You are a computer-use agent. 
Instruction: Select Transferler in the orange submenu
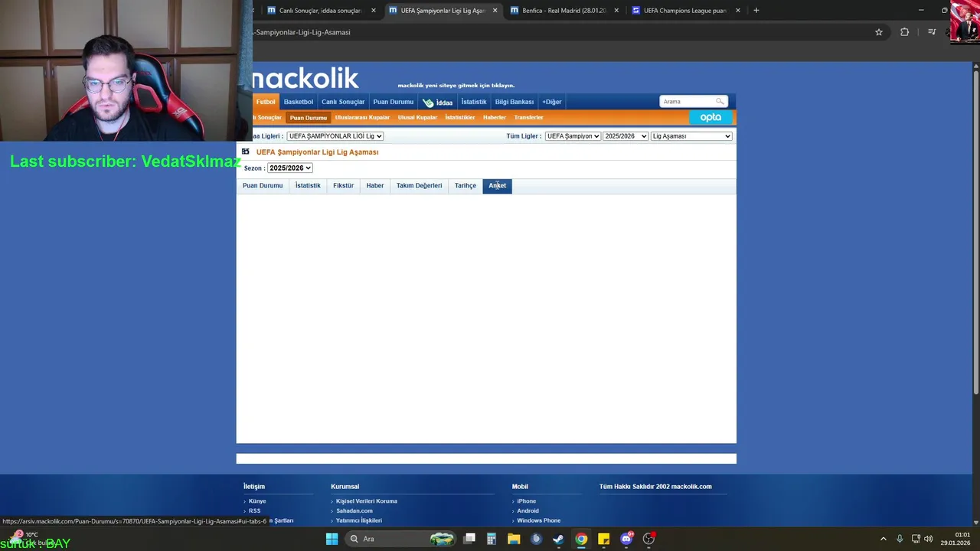(529, 118)
